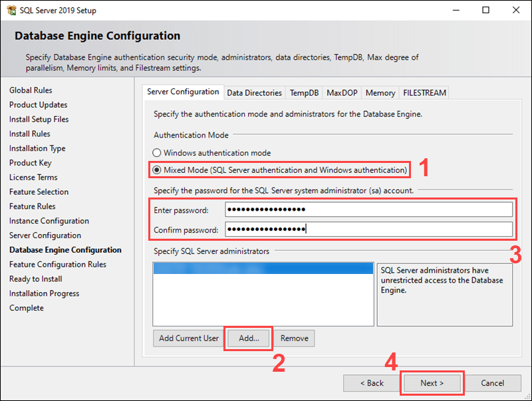Image resolution: width=532 pixels, height=401 pixels.
Task: Open the TempDB tab
Action: click(x=304, y=92)
